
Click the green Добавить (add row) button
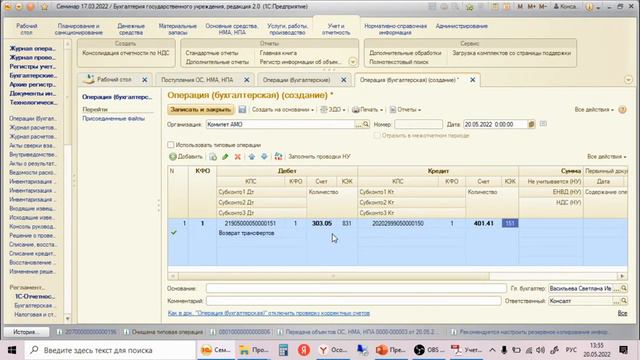[186, 157]
